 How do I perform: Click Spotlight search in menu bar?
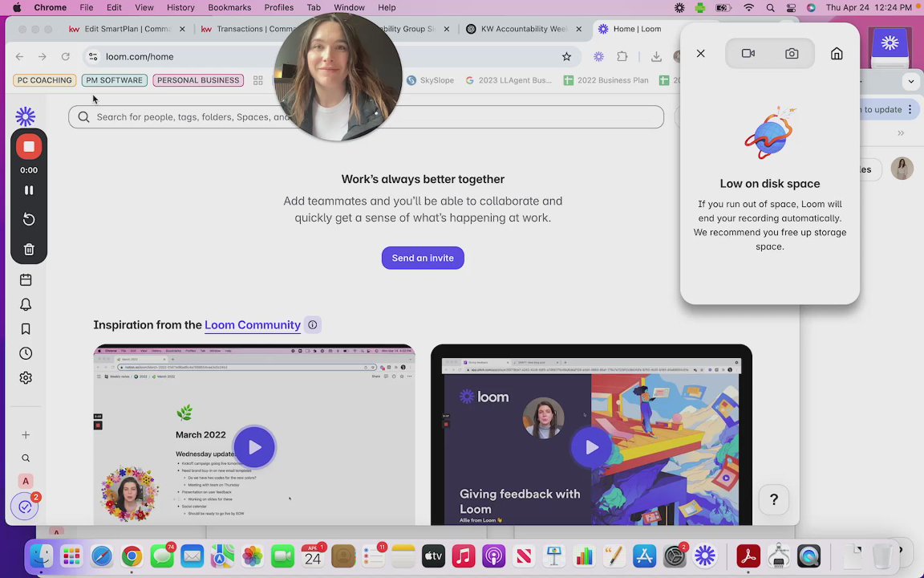(770, 8)
